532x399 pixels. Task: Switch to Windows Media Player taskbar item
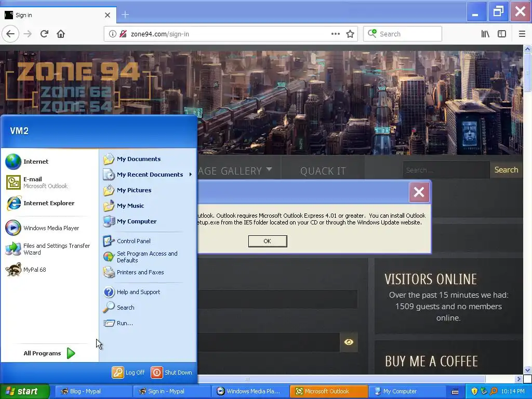point(250,392)
